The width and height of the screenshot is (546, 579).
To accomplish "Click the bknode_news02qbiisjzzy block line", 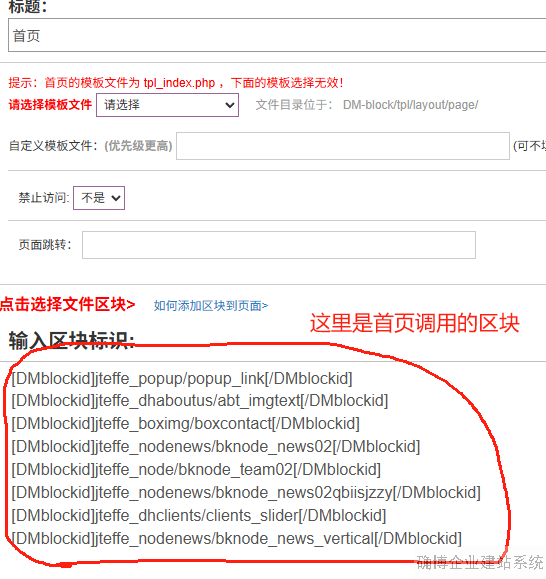I will (x=246, y=493).
